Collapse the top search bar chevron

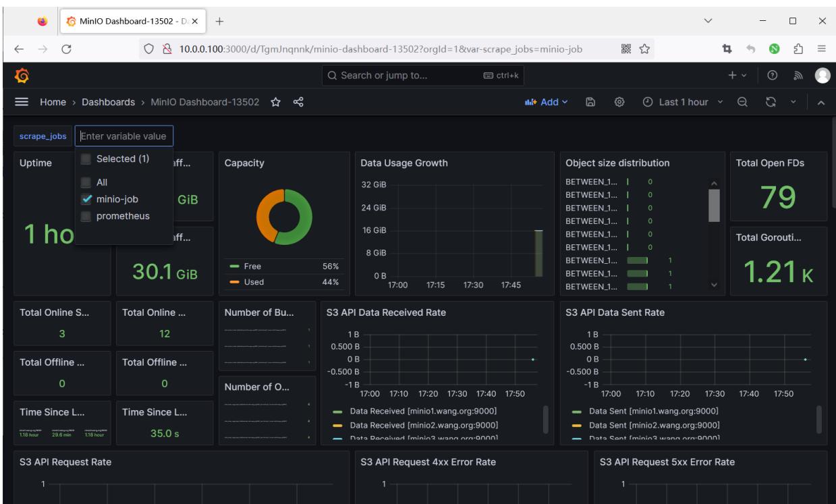[821, 102]
